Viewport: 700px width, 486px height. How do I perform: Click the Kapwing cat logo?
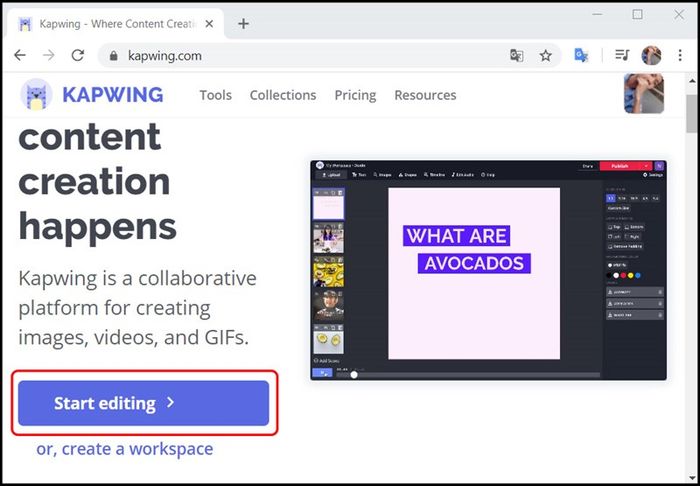pyautogui.click(x=36, y=94)
